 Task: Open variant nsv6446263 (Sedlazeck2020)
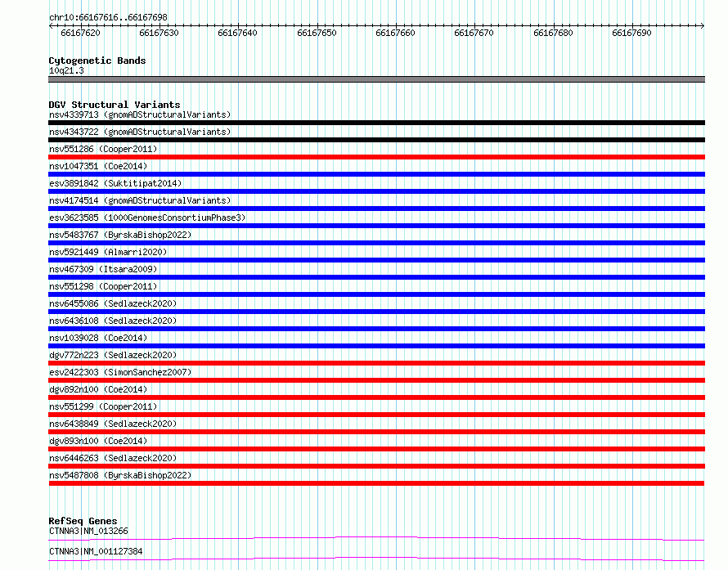[113, 458]
